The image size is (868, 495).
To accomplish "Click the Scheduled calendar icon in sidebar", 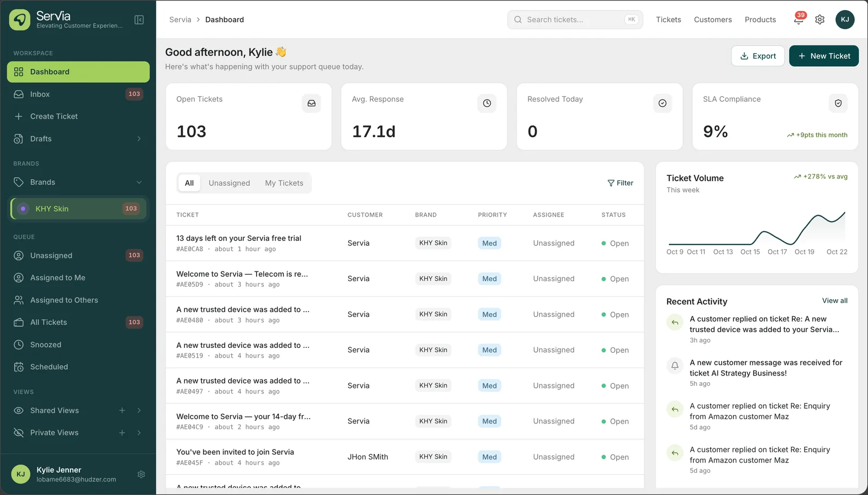I will click(18, 367).
